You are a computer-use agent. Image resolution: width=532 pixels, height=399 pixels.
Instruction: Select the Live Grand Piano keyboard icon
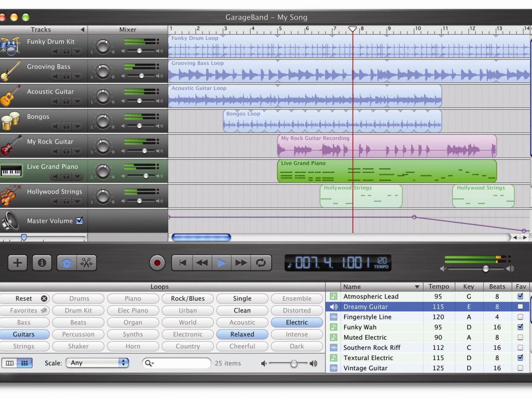(11, 171)
